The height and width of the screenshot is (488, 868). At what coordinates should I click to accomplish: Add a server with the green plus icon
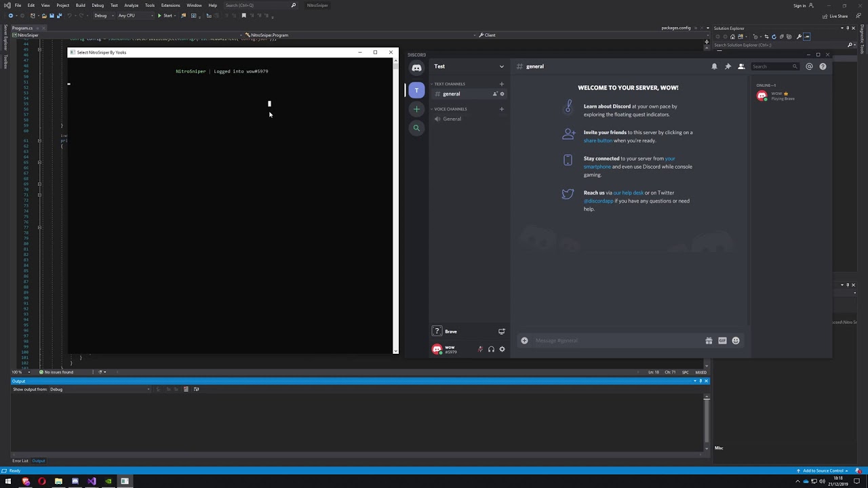[416, 109]
